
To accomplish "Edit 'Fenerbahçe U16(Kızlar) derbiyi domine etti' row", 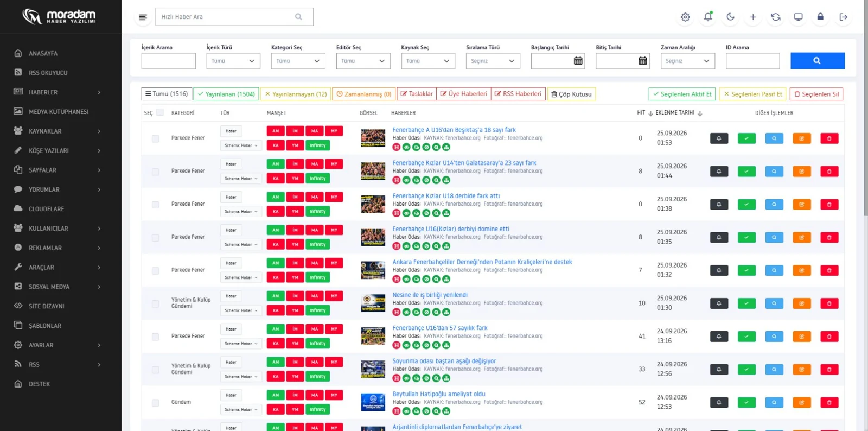I will tap(801, 238).
